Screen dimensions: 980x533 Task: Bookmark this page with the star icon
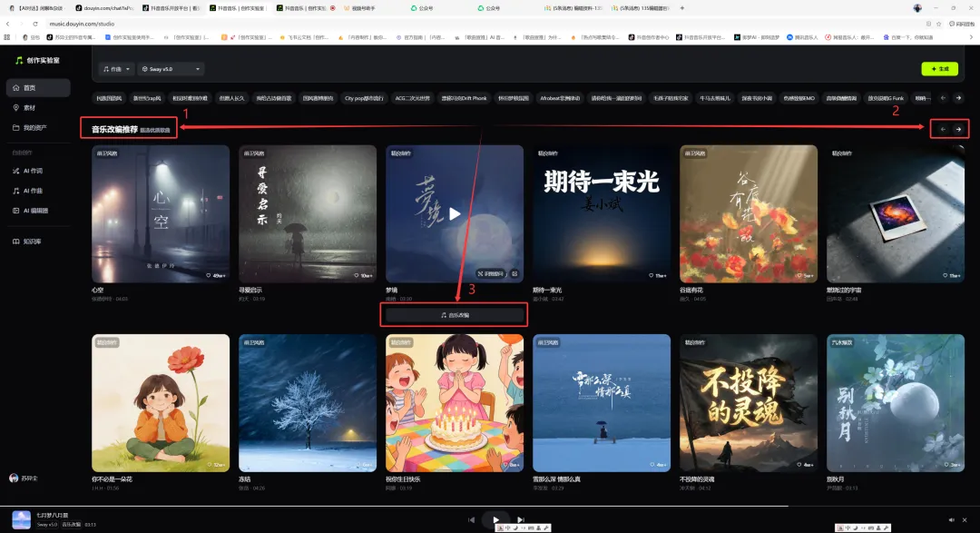(939, 24)
